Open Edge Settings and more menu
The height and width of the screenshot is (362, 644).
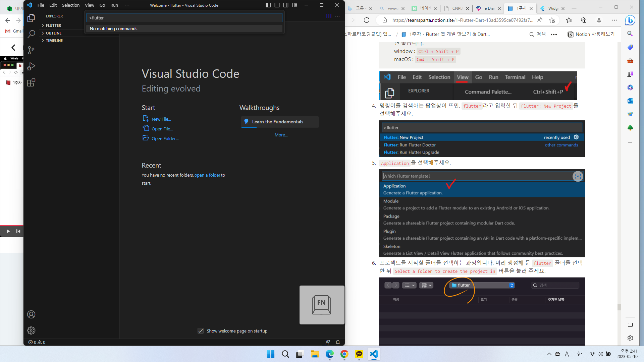[x=614, y=20]
